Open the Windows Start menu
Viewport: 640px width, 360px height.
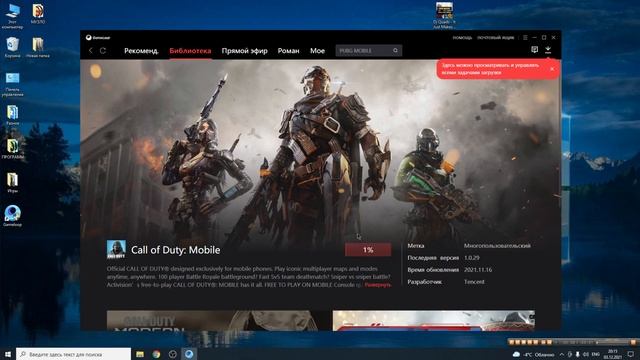[7, 354]
